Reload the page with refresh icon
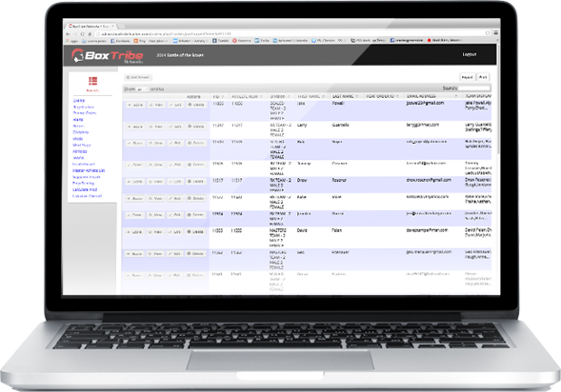The width and height of the screenshot is (561, 392). 82,34
